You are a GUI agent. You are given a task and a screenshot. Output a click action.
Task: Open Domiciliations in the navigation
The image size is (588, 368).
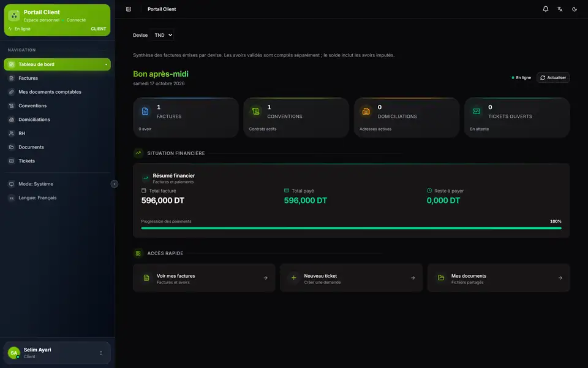pyautogui.click(x=58, y=120)
